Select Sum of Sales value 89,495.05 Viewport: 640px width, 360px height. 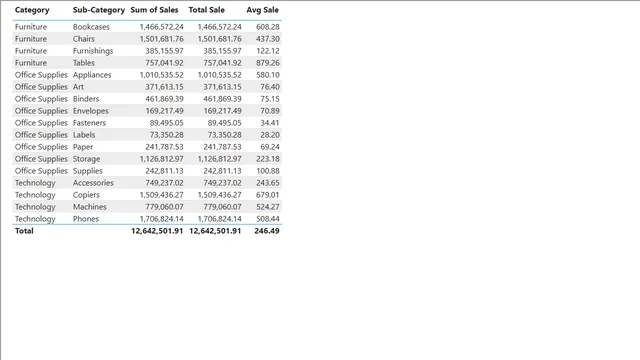click(167, 123)
